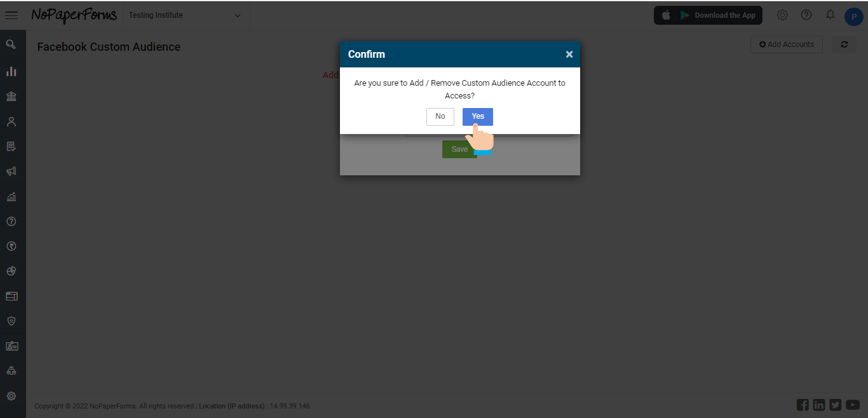Viewport: 868px width, 418px height.
Task: Open the shield security icon in the sidebar
Action: (11, 321)
